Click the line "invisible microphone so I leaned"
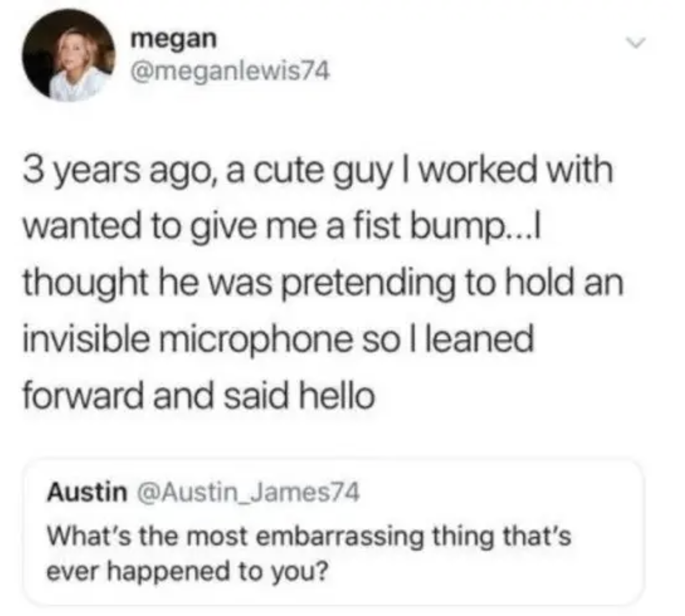The image size is (685, 616). (x=278, y=339)
